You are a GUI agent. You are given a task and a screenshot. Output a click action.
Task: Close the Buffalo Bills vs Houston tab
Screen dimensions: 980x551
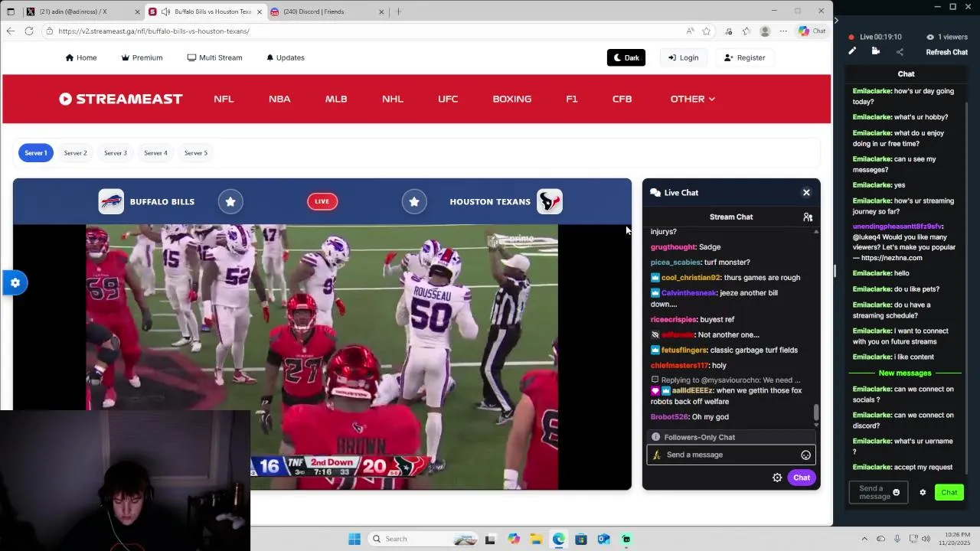[260, 11]
